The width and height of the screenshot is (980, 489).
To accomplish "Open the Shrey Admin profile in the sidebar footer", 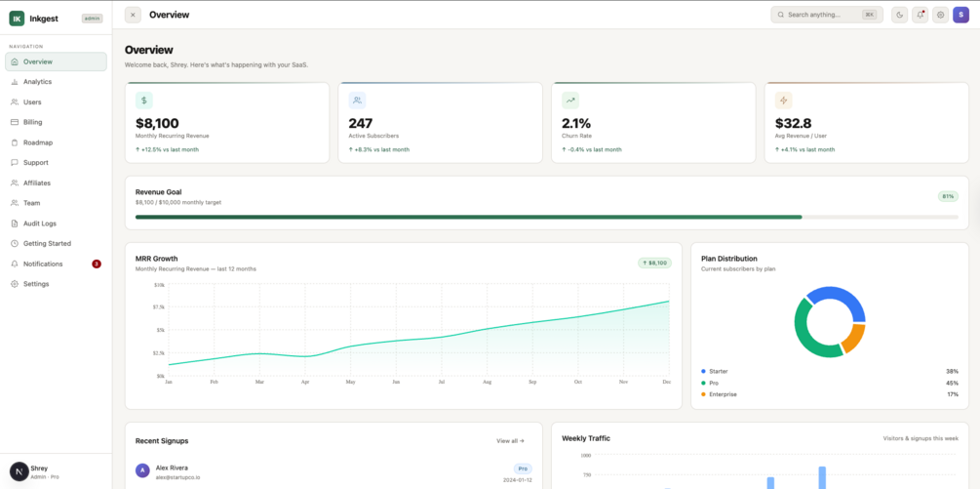I will [x=56, y=471].
